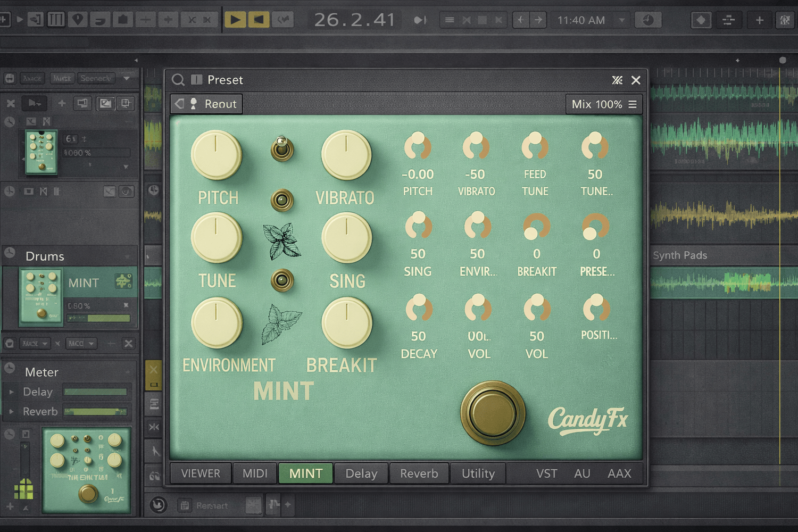Image resolution: width=798 pixels, height=532 pixels.
Task: Click the plus icon at top right
Action: pyautogui.click(x=760, y=20)
